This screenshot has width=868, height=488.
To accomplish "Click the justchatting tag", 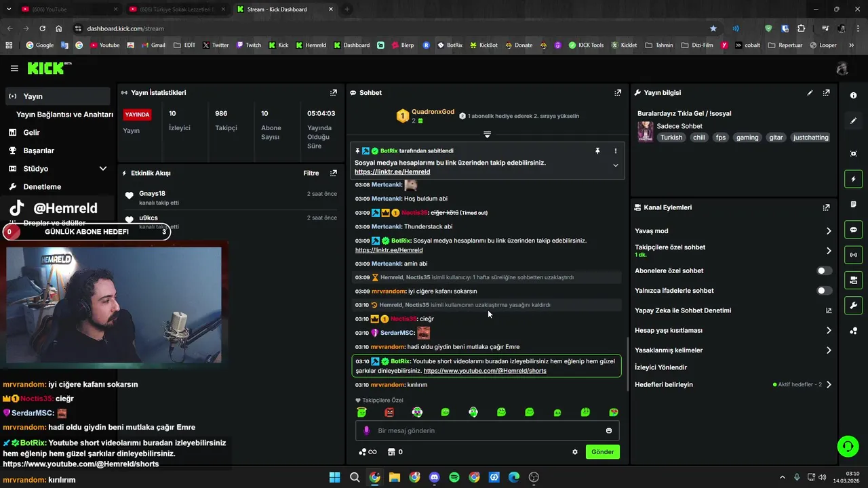I will [811, 138].
